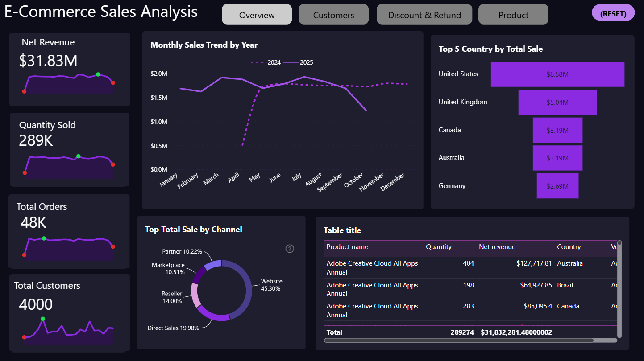Click the table's vertical scrollbar
644x361 pixels.
619,288
